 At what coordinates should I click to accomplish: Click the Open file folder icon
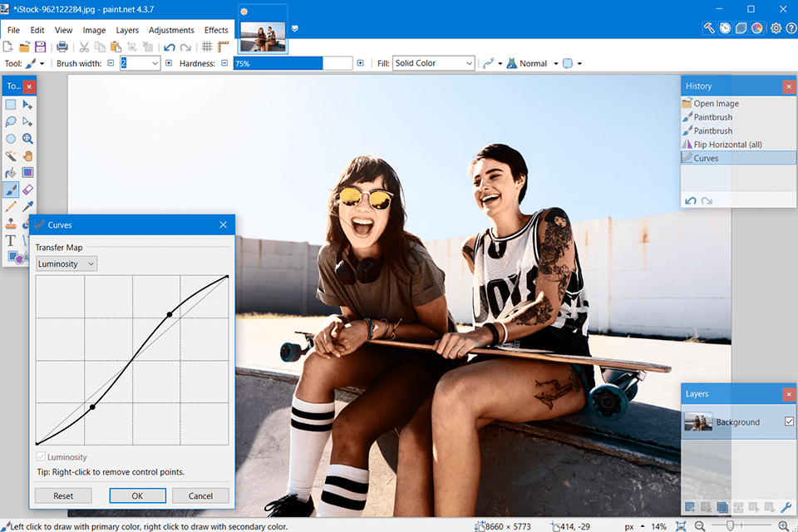pyautogui.click(x=24, y=47)
